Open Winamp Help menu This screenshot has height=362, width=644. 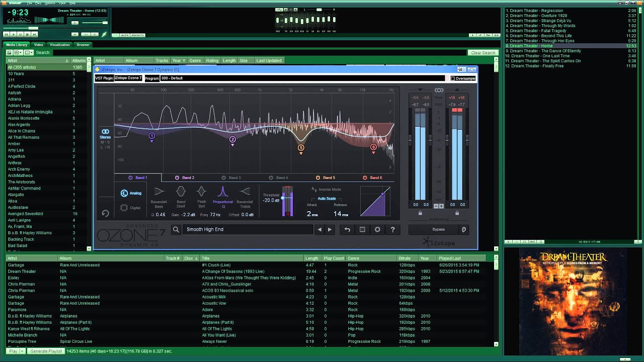coord(72,3)
